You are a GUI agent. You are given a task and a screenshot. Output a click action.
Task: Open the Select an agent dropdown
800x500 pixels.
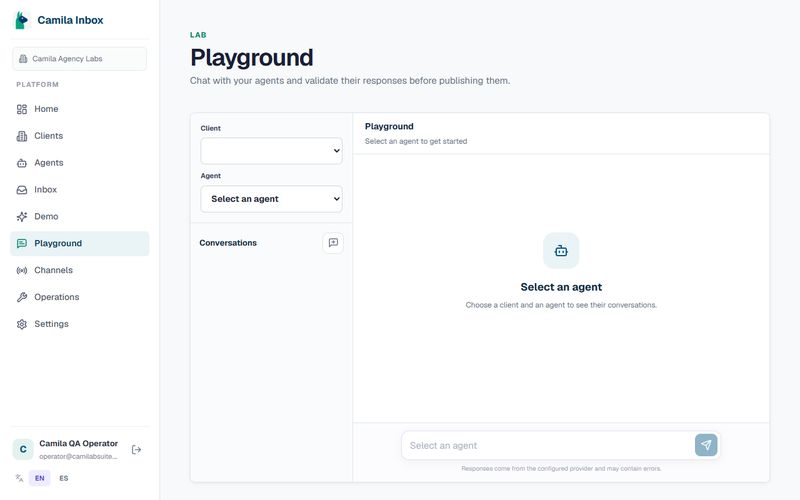coord(271,199)
